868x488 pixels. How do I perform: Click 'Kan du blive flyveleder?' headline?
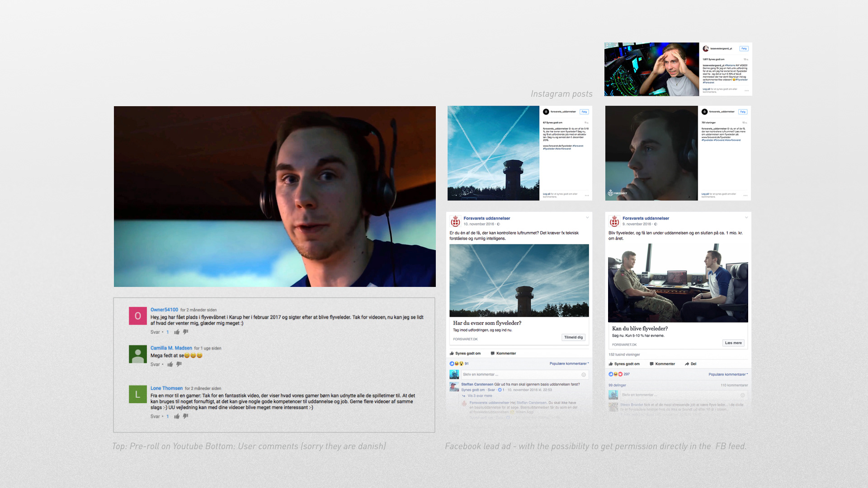click(x=640, y=328)
